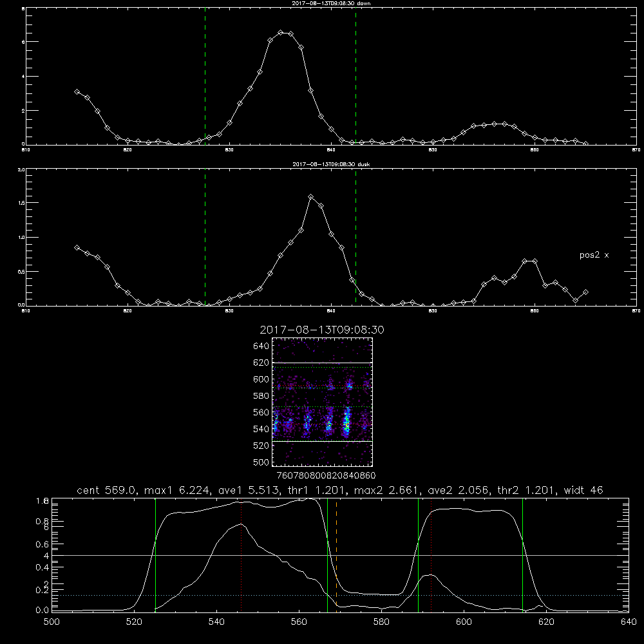Click the 'max2 2.661' value
The width and height of the screenshot is (644, 644).
point(387,490)
